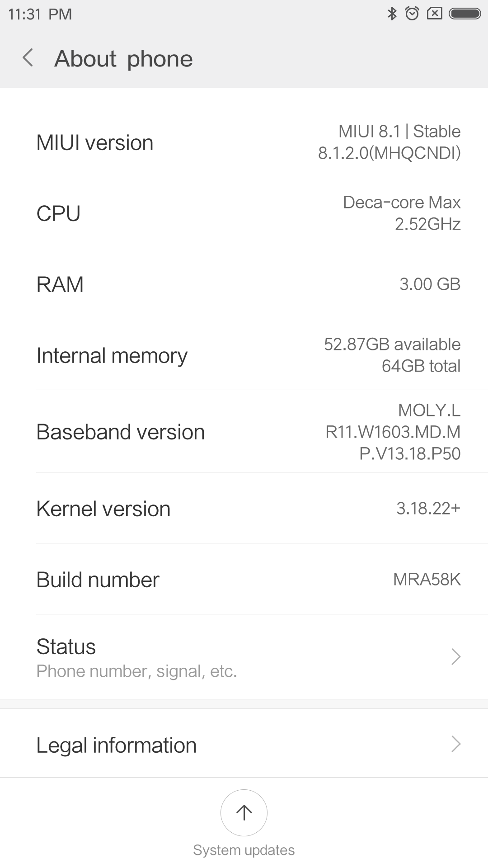The image size is (488, 868).
Task: Tap the Kernel version row
Action: pos(244,508)
